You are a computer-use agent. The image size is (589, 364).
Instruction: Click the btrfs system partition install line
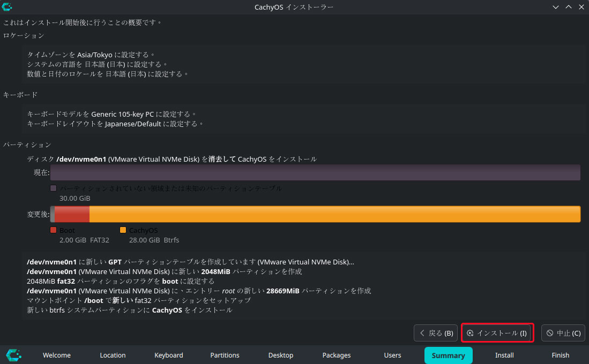tap(130, 310)
